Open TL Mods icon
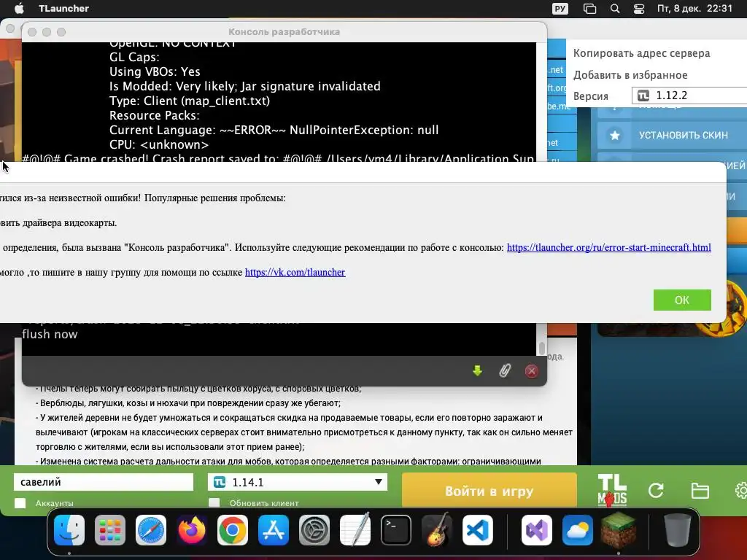The width and height of the screenshot is (747, 560). [x=612, y=490]
